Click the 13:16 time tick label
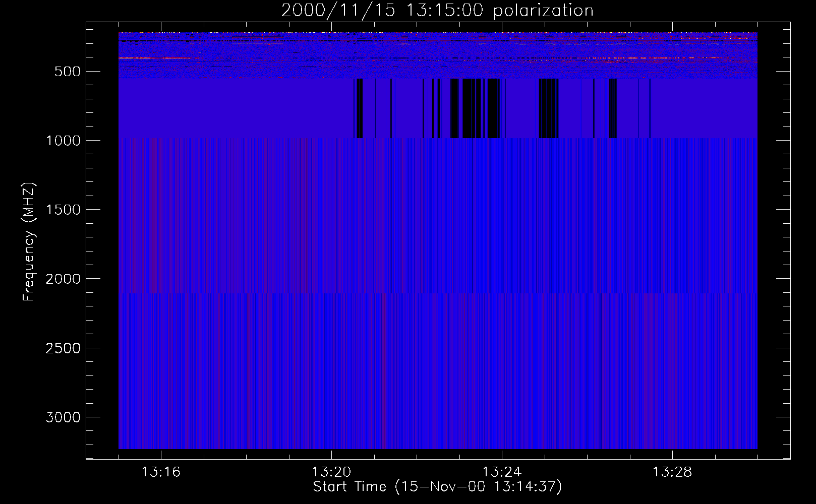This screenshot has width=816, height=504. pos(161,472)
